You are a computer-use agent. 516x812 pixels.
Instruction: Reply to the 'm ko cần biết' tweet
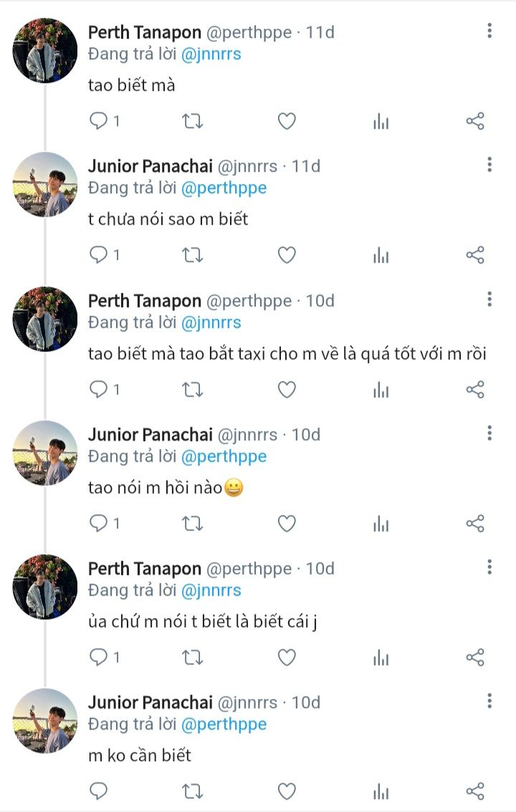tap(98, 791)
